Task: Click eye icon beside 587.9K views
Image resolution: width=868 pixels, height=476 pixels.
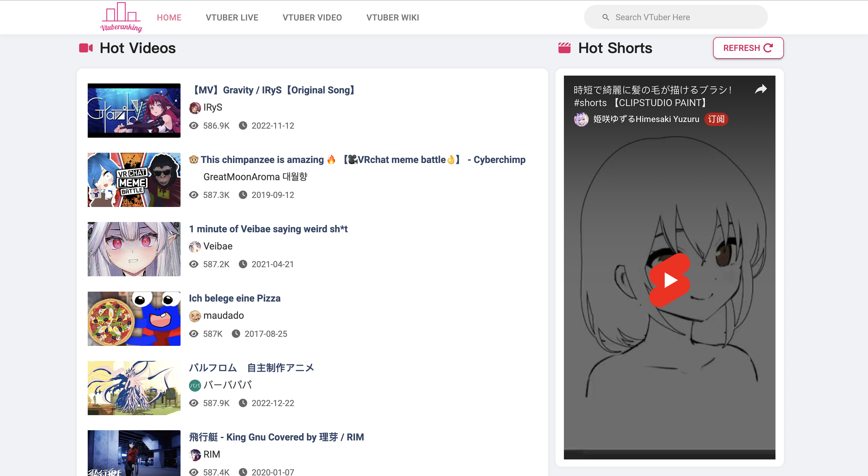Action: click(x=193, y=403)
